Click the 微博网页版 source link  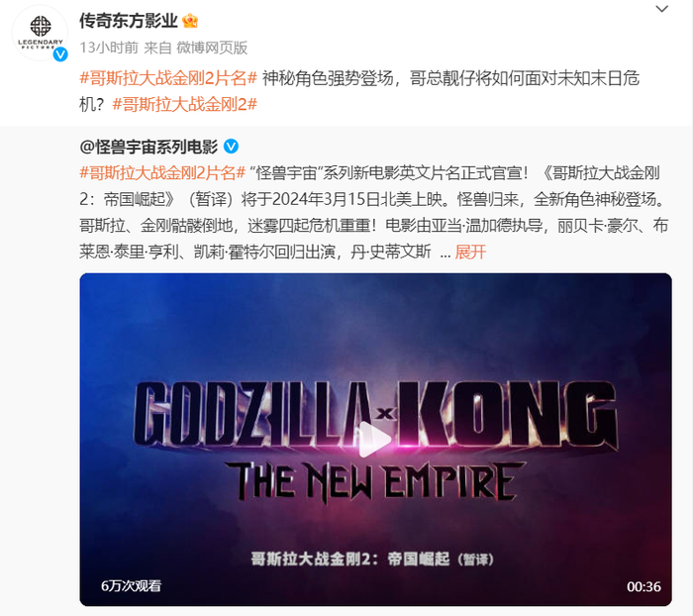pos(212,48)
